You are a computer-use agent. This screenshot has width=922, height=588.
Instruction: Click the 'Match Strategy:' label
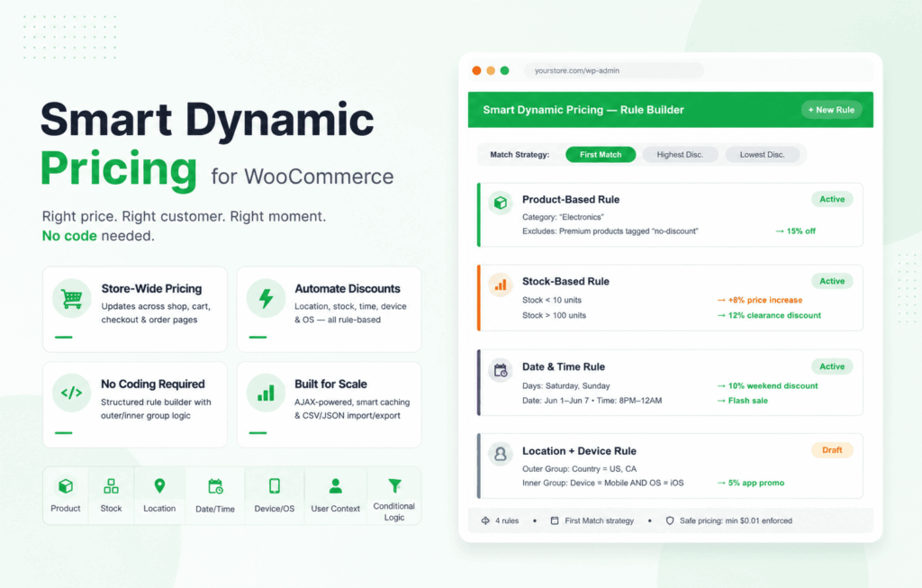tap(520, 155)
